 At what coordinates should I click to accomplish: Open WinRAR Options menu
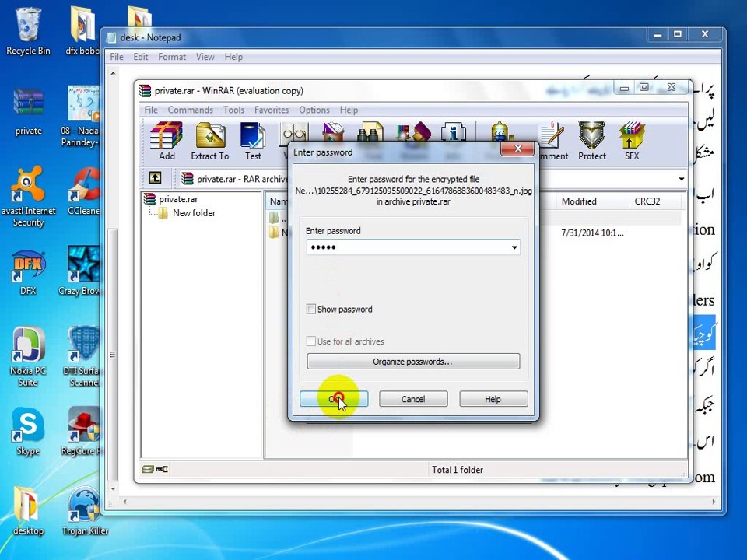(314, 110)
